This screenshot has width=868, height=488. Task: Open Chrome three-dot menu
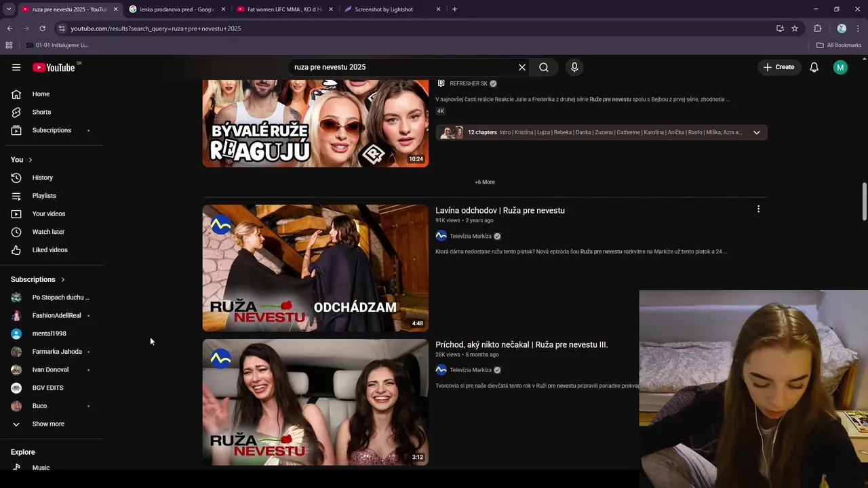pyautogui.click(x=859, y=28)
